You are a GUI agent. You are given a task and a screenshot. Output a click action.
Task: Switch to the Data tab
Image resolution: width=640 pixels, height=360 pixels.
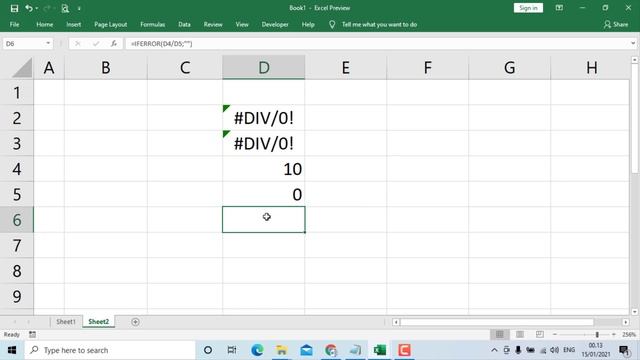pos(184,24)
